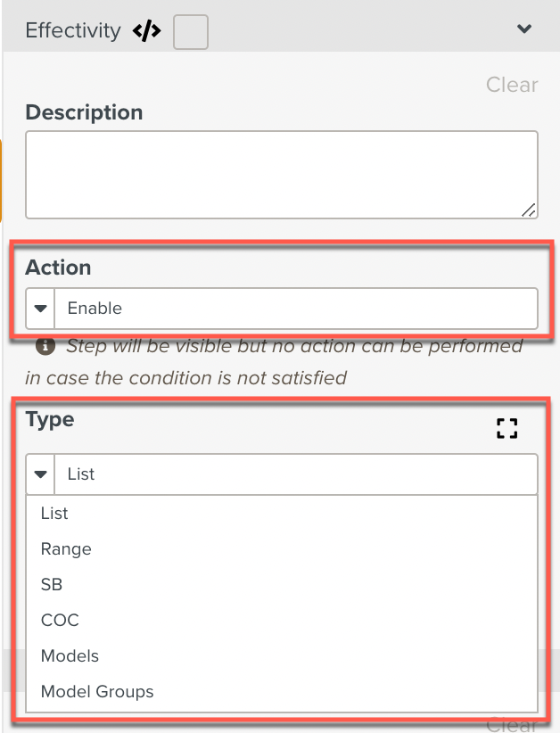This screenshot has height=733, width=560.
Task: Click the info icon below Action
Action: tap(43, 345)
